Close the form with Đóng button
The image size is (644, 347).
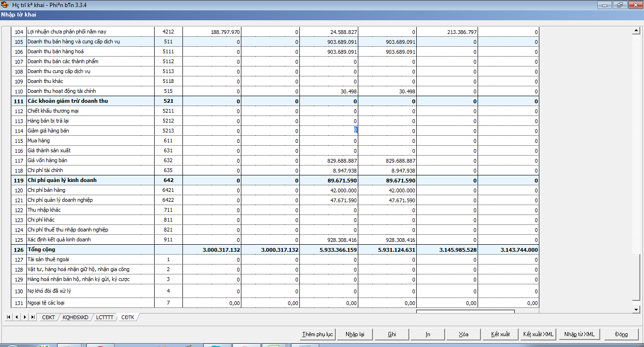[x=621, y=334]
